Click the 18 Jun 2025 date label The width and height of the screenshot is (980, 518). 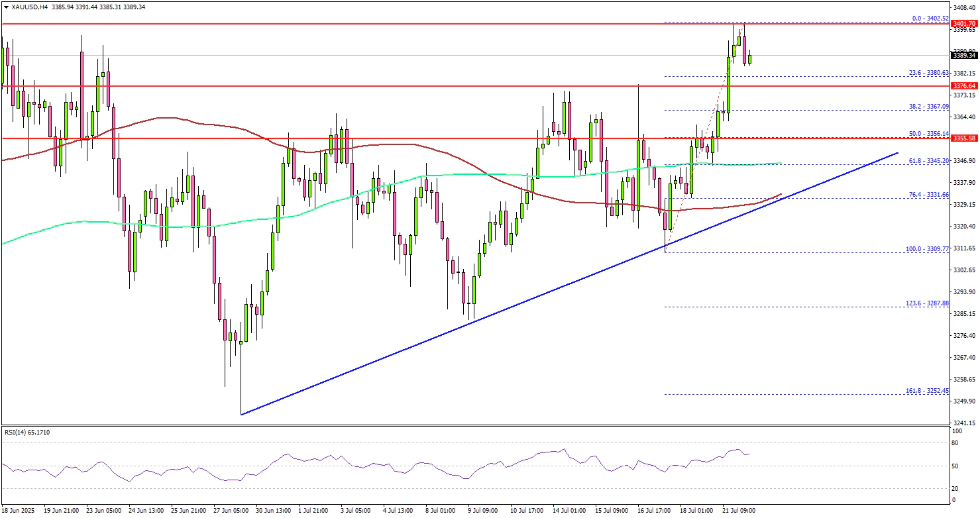(20, 511)
